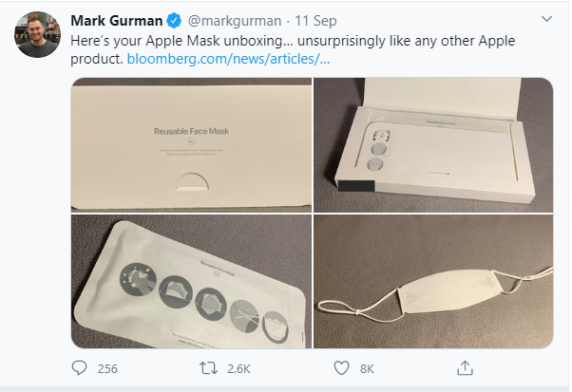View the Reusable Face Mask box photo
572x392 pixels.
tap(191, 144)
